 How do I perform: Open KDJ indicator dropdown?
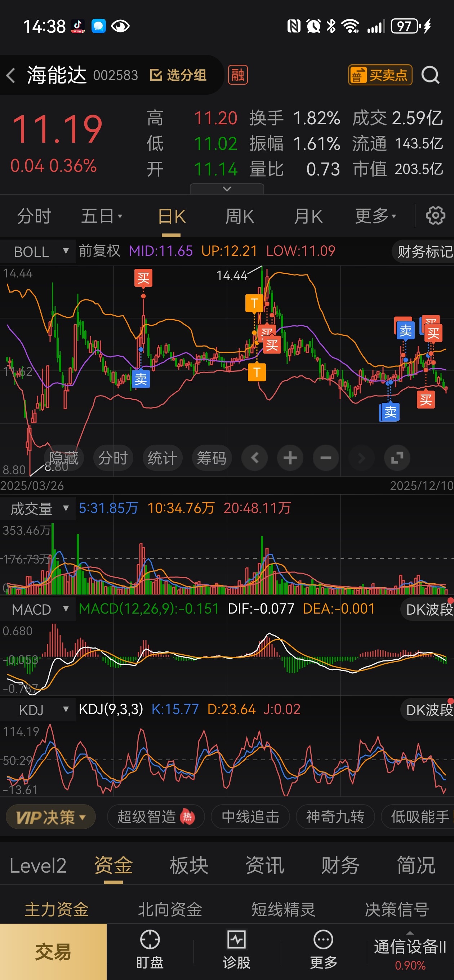click(x=38, y=710)
